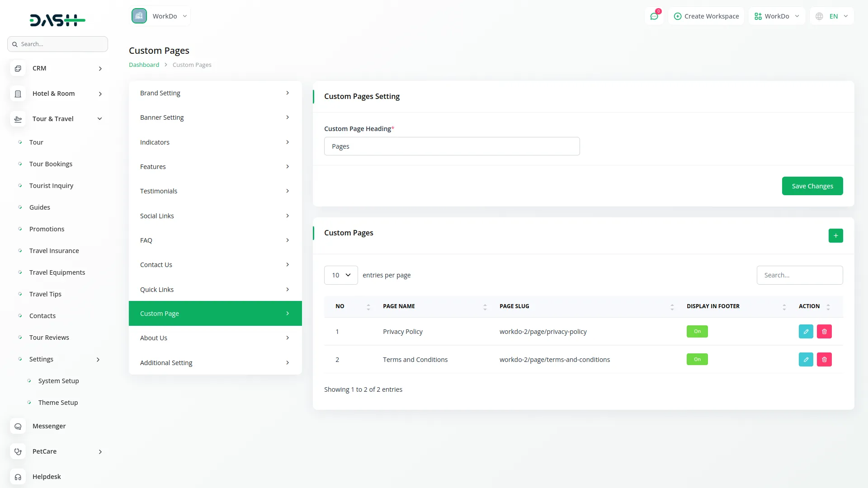The height and width of the screenshot is (488, 868).
Task: Focus the Custom Page Heading input
Action: click(452, 146)
